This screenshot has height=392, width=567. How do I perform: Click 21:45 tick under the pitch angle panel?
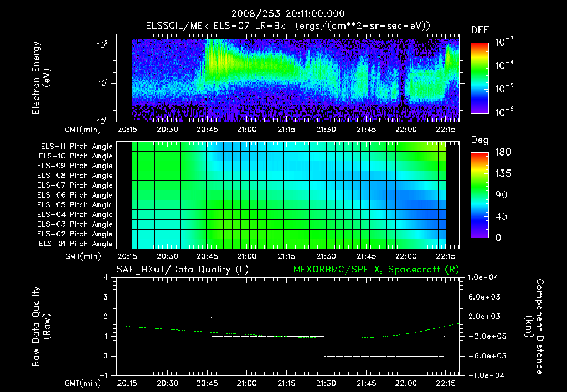(x=366, y=257)
